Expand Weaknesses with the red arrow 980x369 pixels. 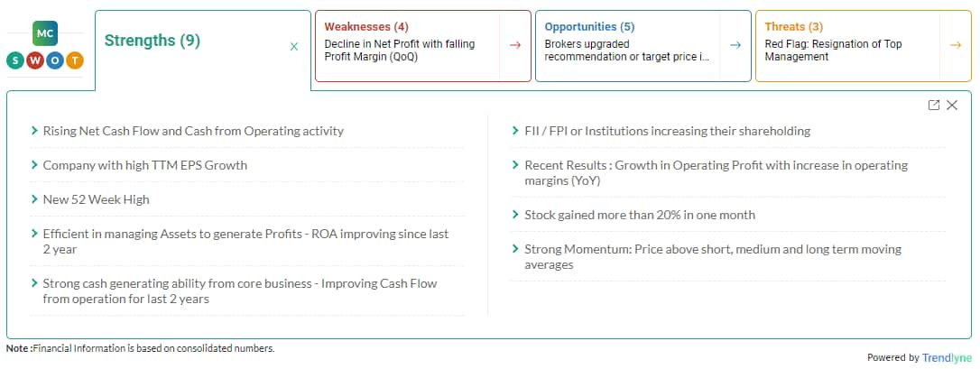515,45
